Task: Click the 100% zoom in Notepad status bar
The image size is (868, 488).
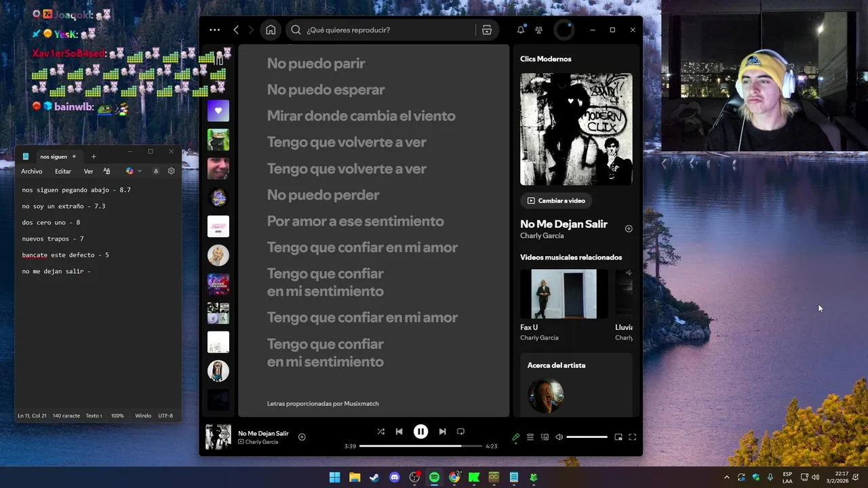Action: 117,415
